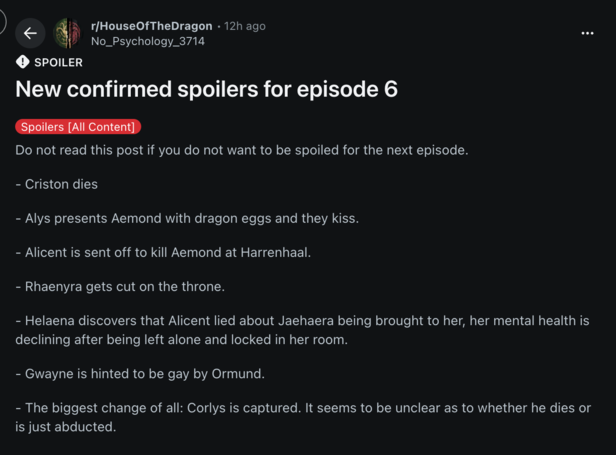Image resolution: width=616 pixels, height=455 pixels.
Task: Go back using the left arrow button
Action: [x=30, y=33]
